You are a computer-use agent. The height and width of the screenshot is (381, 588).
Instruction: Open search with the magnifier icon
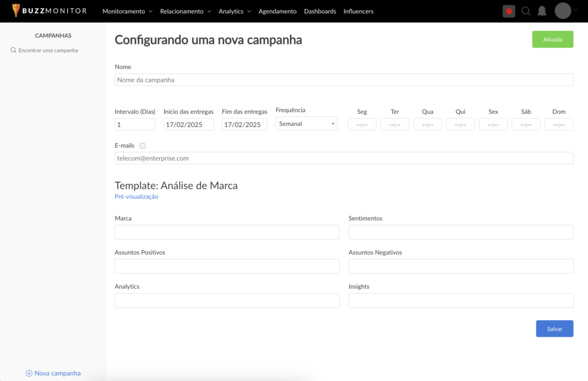click(x=525, y=11)
